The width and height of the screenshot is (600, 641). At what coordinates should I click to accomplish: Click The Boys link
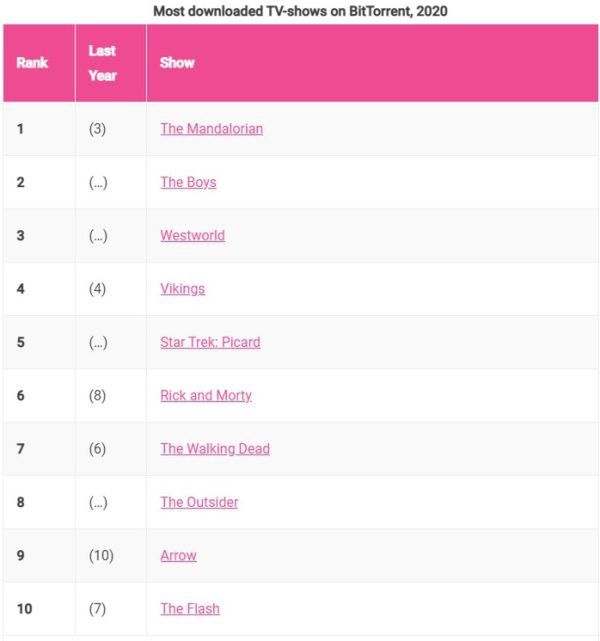coord(188,182)
